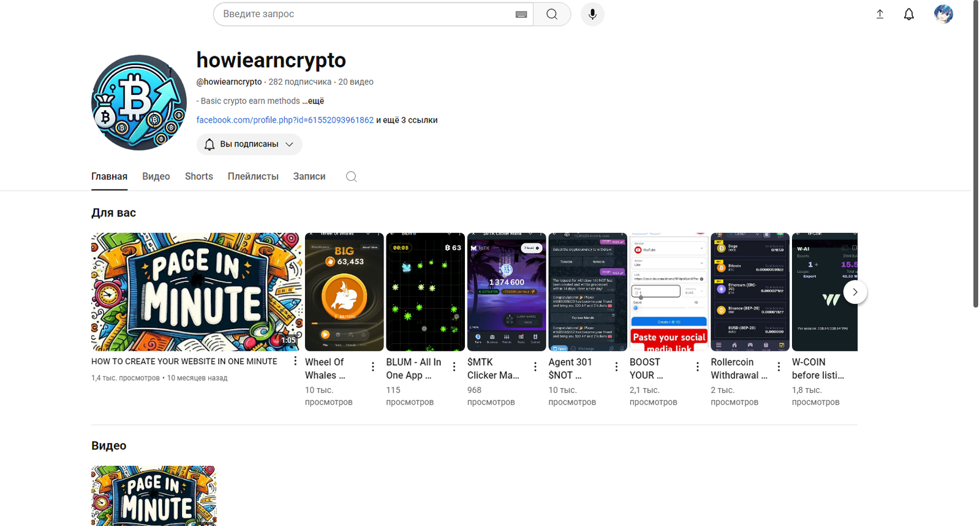Open the facebook.com profile link
This screenshot has width=980, height=526.
tap(285, 120)
